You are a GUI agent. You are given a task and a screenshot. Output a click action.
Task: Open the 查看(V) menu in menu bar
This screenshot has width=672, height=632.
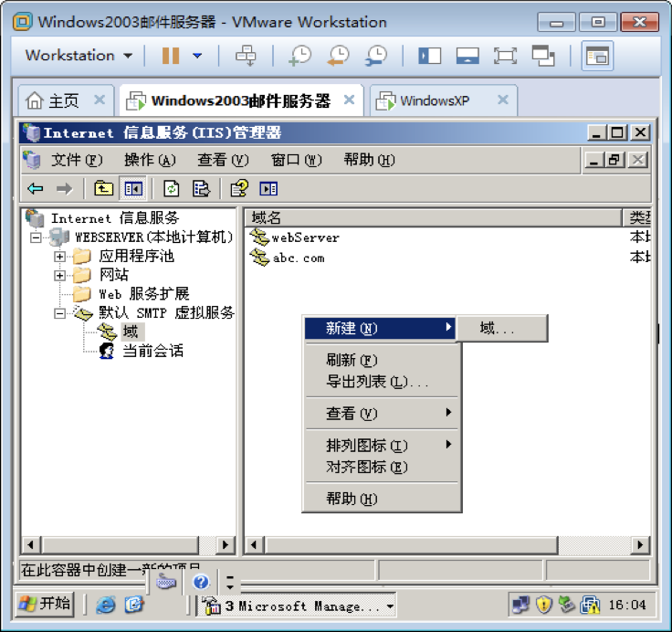[223, 160]
